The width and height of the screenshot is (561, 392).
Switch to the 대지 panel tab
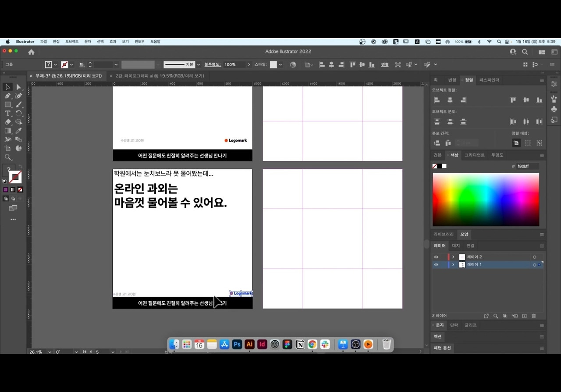[x=456, y=246]
